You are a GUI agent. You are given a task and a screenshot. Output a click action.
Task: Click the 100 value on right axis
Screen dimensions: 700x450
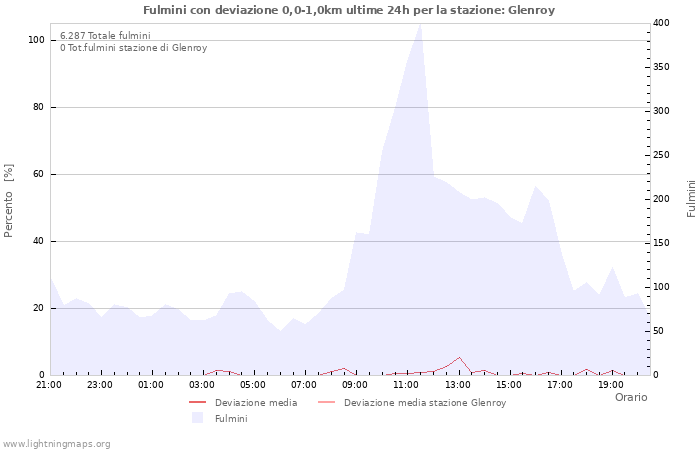click(x=661, y=287)
